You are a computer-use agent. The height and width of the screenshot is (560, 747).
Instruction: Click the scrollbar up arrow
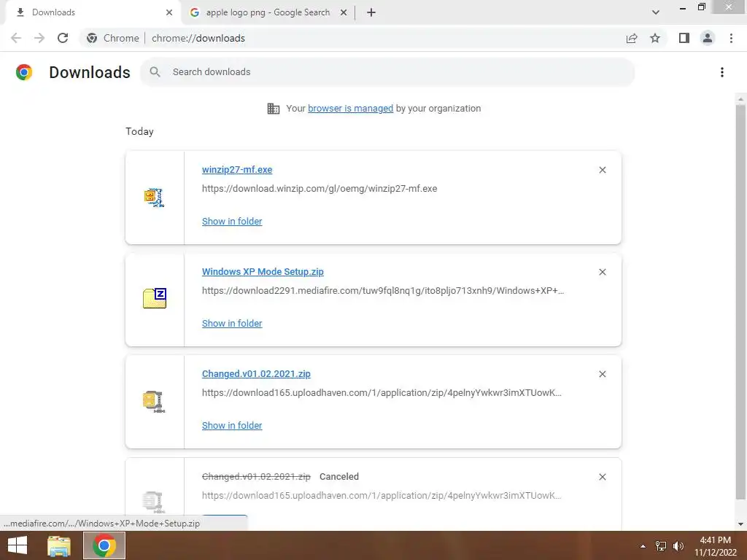pyautogui.click(x=740, y=99)
